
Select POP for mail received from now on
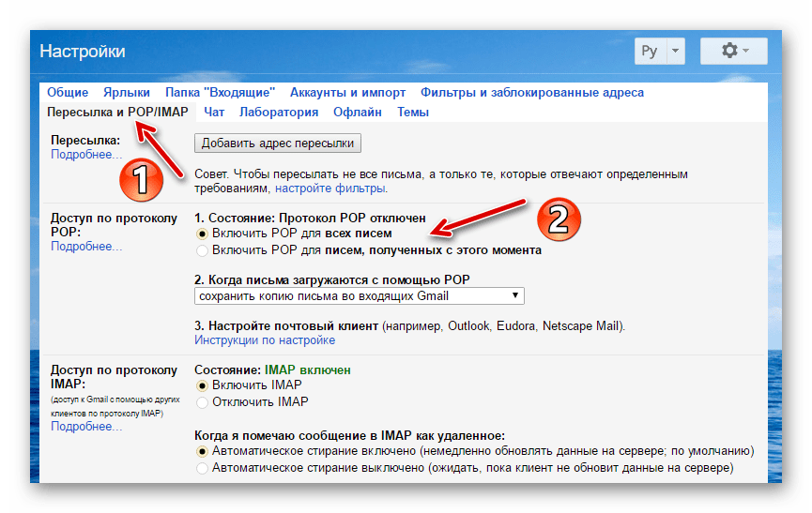[x=202, y=250]
